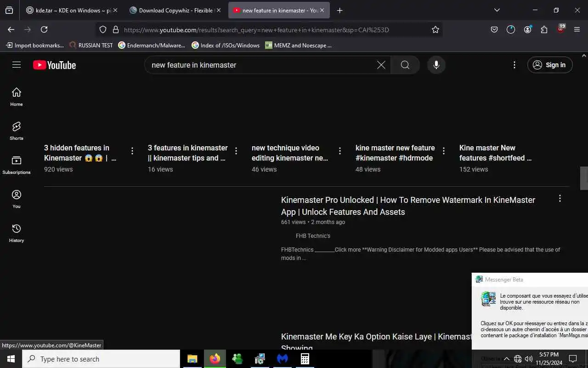This screenshot has width=588, height=368.
Task: Focus the Firefox address bar URL
Action: 256,30
